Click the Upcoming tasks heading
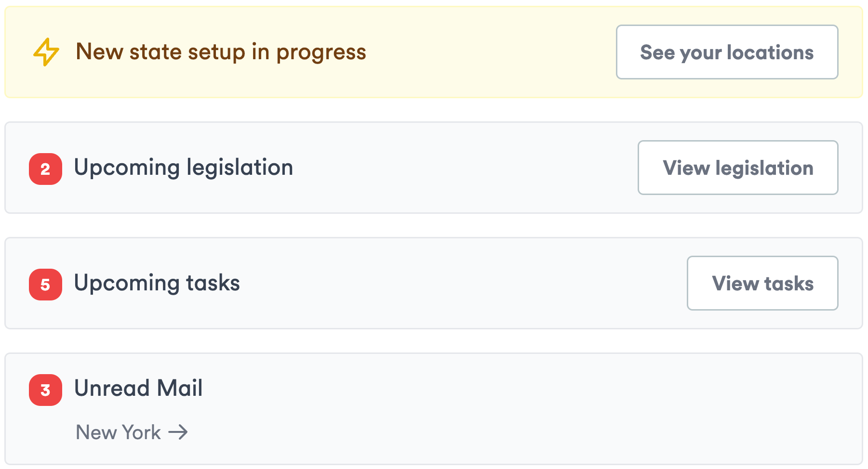The height and width of the screenshot is (469, 868). 157,283
